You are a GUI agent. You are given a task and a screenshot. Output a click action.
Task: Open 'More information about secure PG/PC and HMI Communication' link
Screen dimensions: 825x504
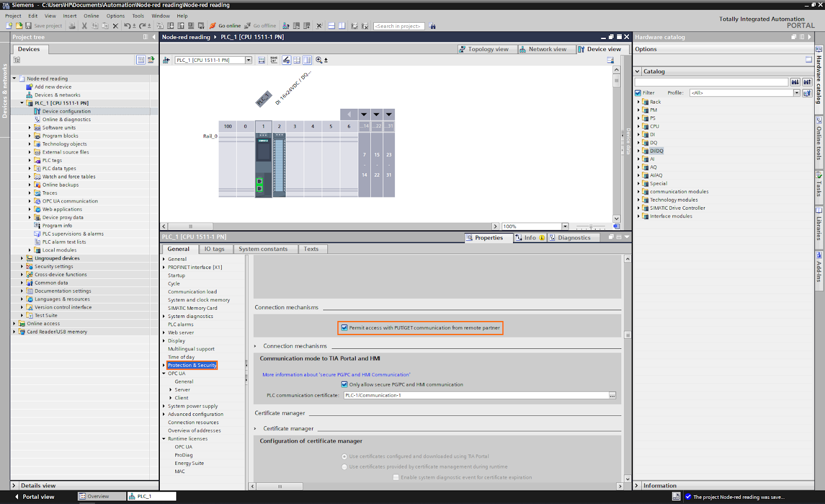click(x=336, y=375)
